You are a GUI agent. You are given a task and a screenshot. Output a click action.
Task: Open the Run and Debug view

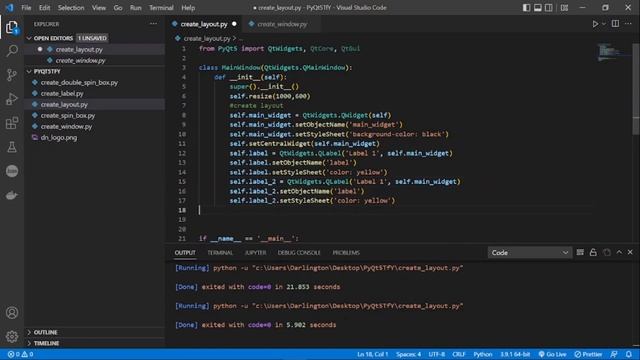pos(12,99)
